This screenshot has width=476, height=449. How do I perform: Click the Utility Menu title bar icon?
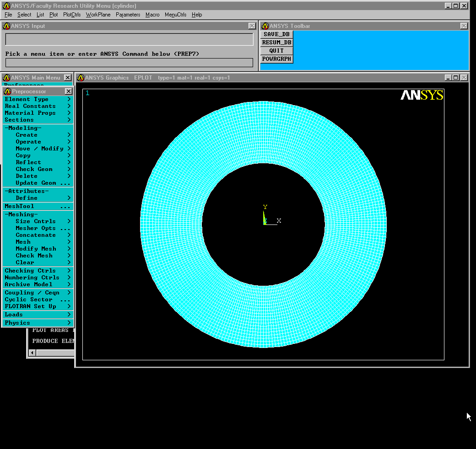(6, 6)
